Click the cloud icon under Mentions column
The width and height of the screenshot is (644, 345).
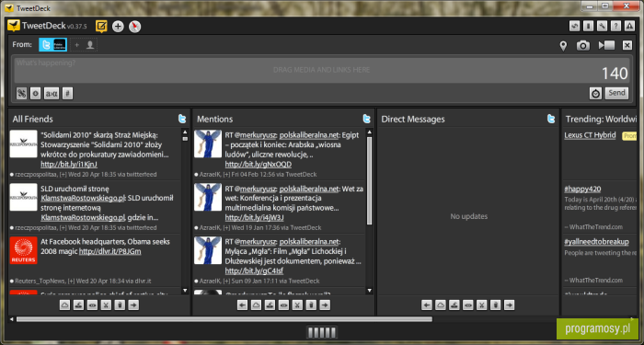256,305
